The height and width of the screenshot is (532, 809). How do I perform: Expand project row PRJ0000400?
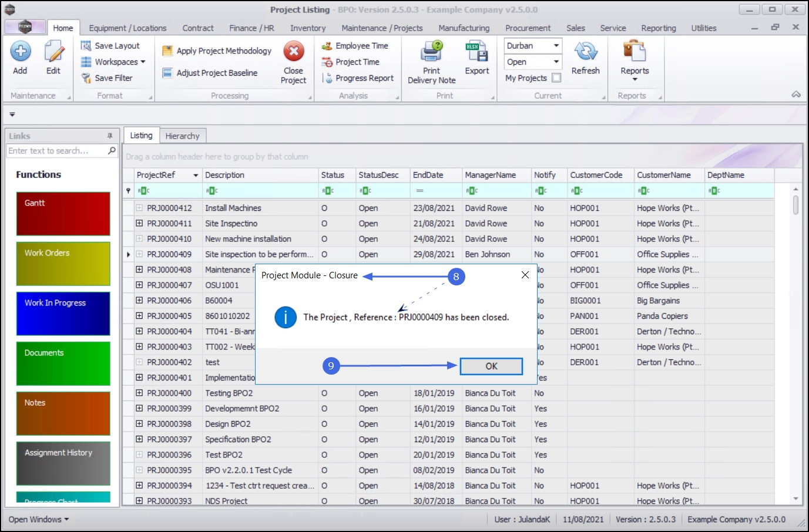point(139,393)
